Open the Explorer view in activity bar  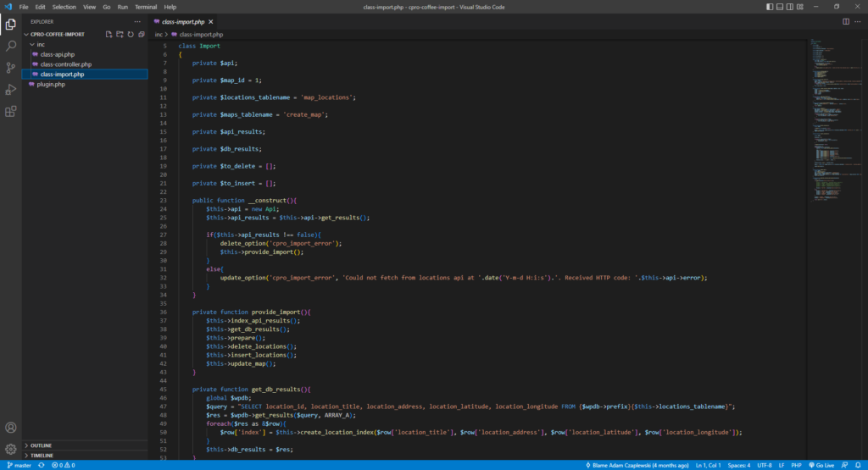pyautogui.click(x=10, y=25)
